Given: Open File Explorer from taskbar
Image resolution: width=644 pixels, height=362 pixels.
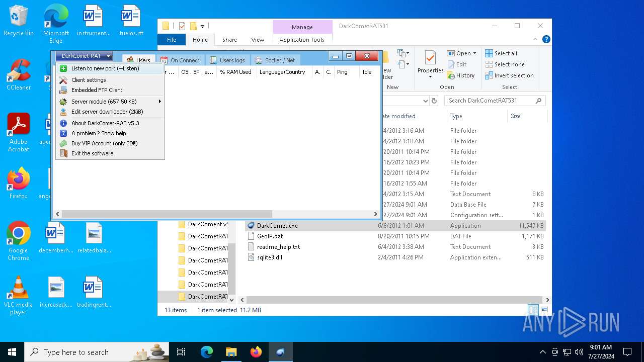Looking at the screenshot, I should 231,352.
